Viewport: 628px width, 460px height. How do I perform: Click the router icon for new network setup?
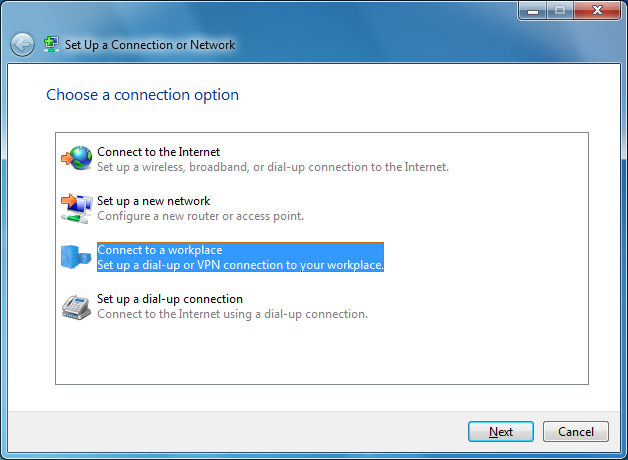coord(76,208)
